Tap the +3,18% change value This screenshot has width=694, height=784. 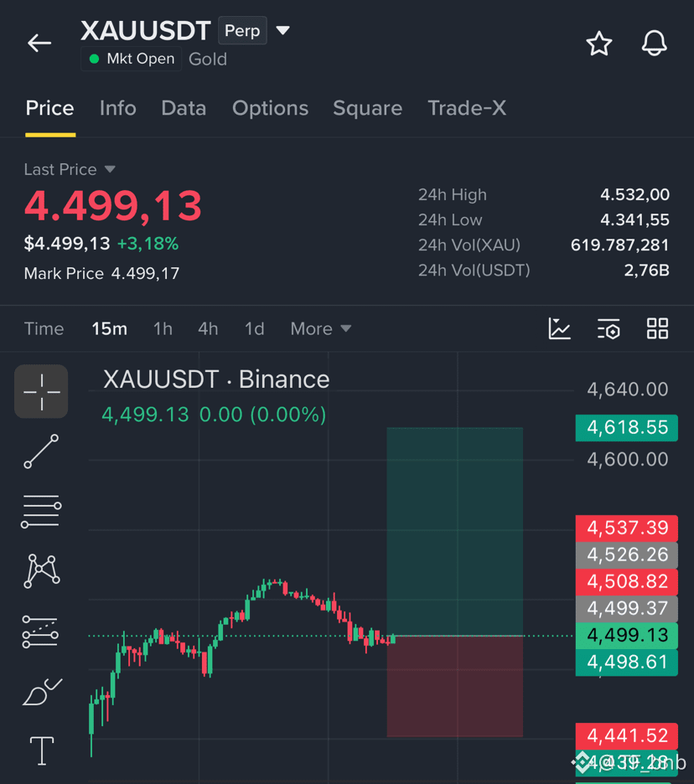(148, 244)
